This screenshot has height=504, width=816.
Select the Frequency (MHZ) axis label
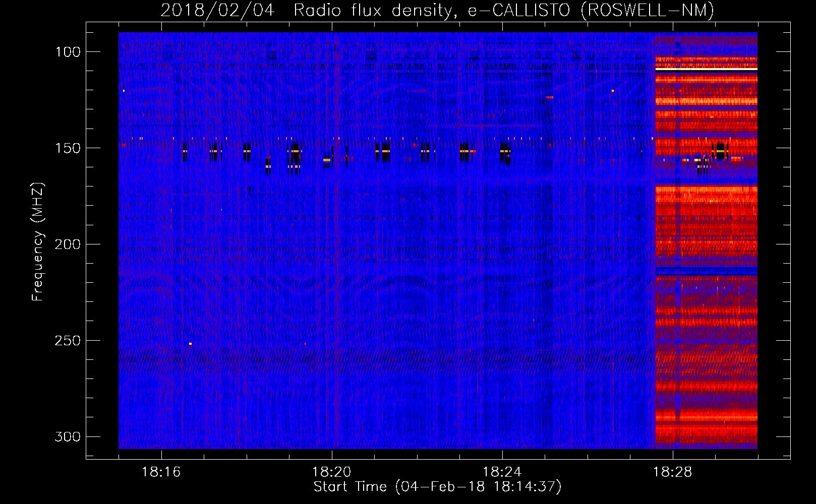coord(38,242)
